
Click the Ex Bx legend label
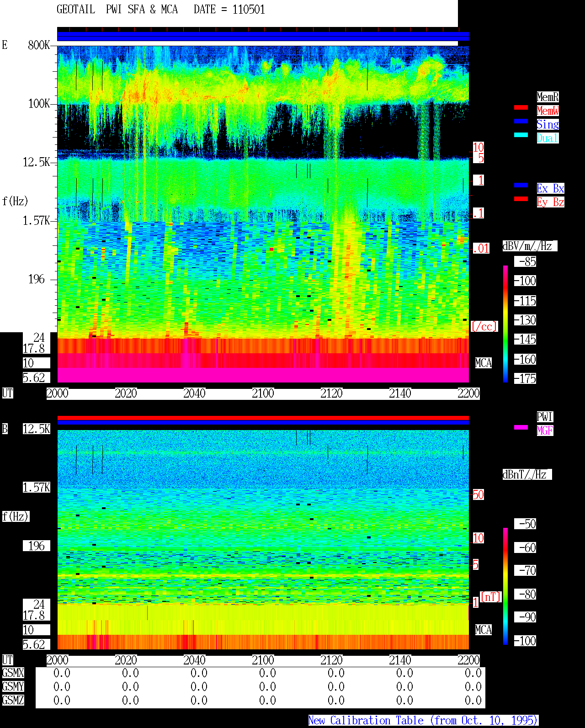click(x=550, y=188)
